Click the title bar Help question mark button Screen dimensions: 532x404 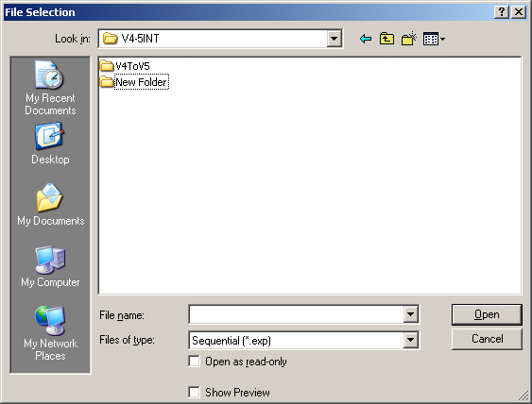[x=502, y=12]
